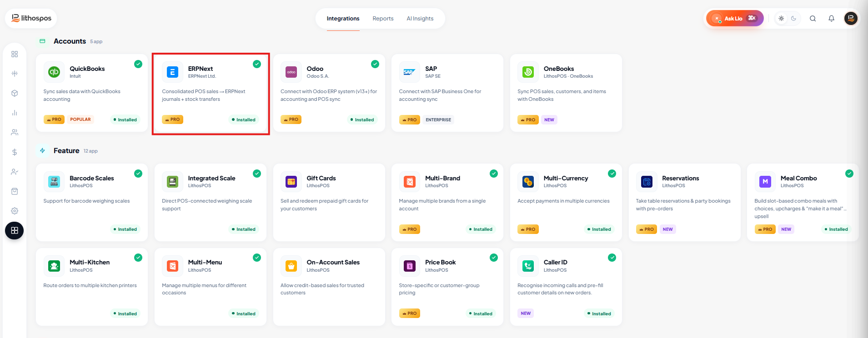
Task: Click the QuickBooks app icon
Action: (54, 72)
